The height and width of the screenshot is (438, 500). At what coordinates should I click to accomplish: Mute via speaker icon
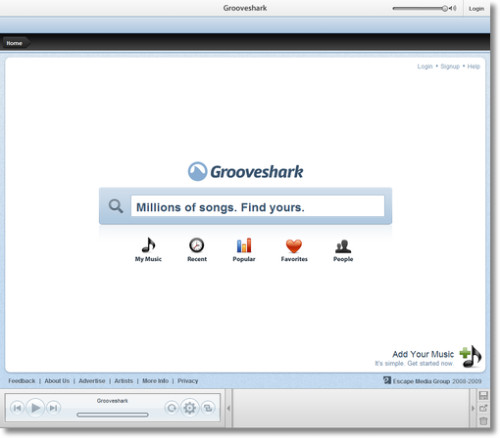453,8
